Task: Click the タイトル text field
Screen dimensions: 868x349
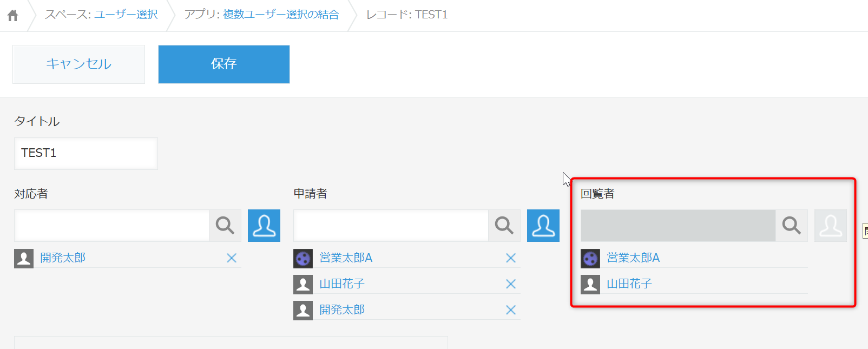Action: [86, 153]
